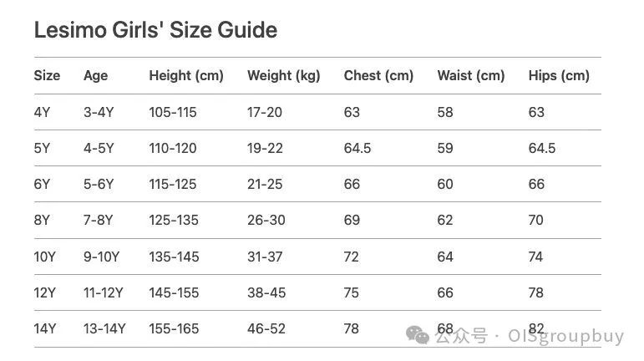Image resolution: width=644 pixels, height=361 pixels.
Task: Select the 14Y size row label
Action: click(45, 329)
